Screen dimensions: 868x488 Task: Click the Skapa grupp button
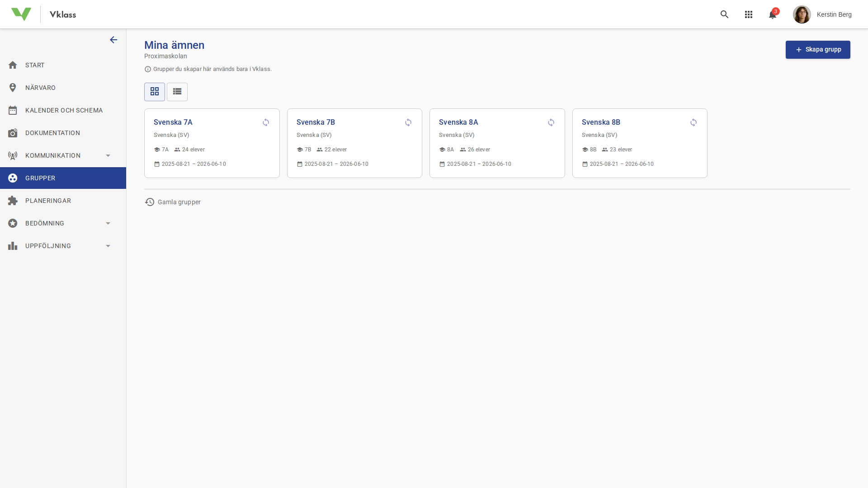click(818, 50)
